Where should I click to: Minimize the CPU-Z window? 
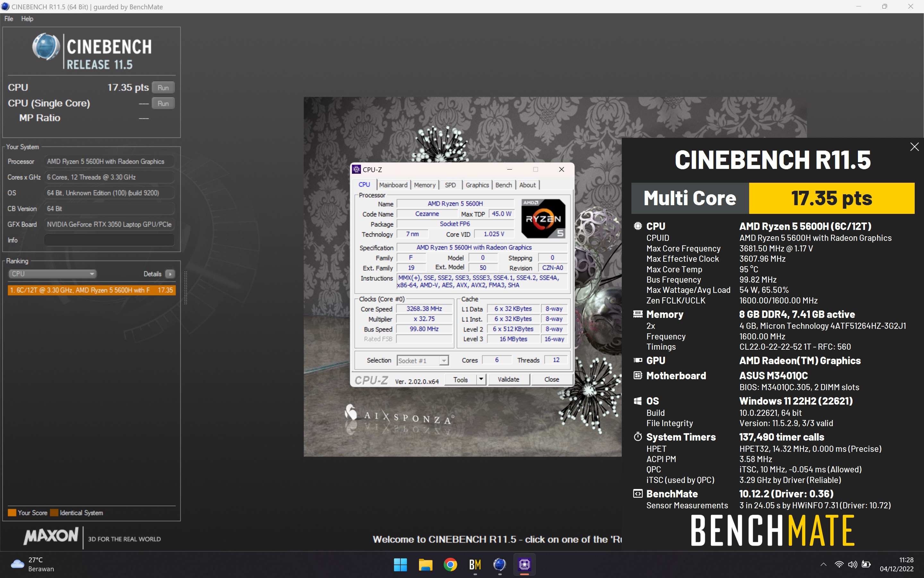click(x=509, y=169)
